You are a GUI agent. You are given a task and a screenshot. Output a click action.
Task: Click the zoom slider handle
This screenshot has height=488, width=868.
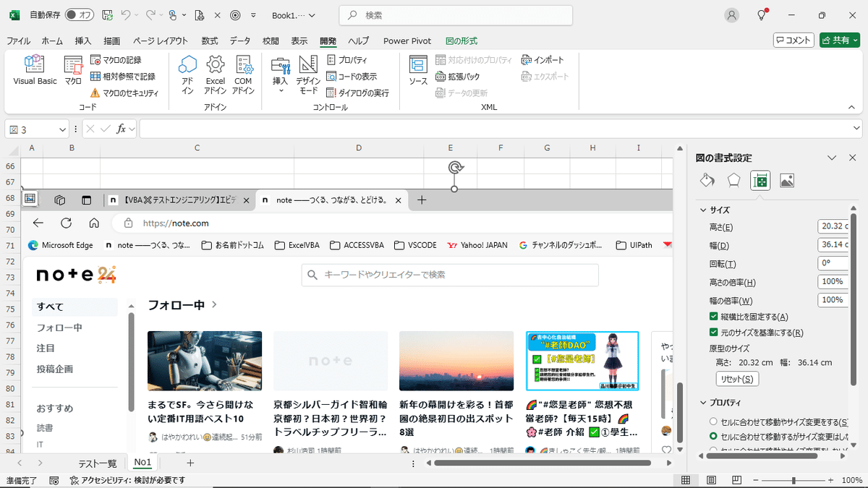click(x=793, y=480)
